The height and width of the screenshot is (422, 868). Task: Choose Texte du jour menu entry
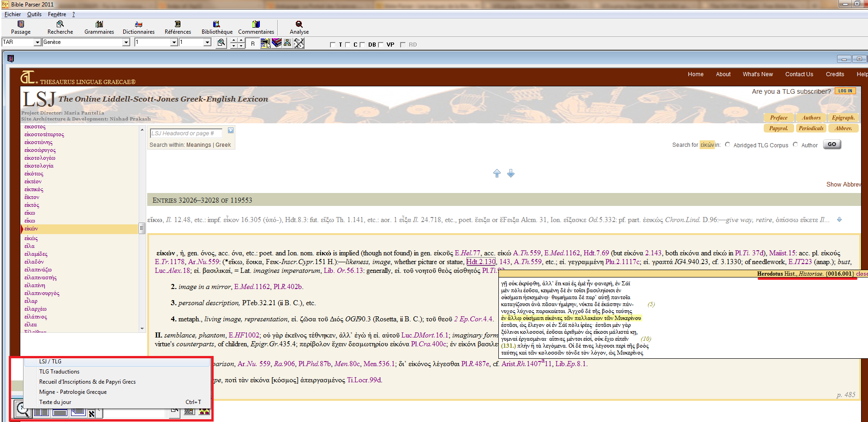[x=117, y=402]
